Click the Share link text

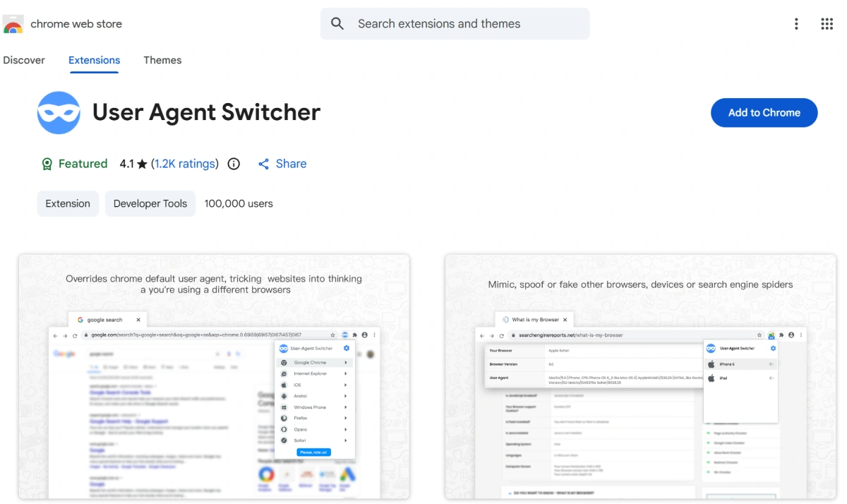pyautogui.click(x=291, y=164)
